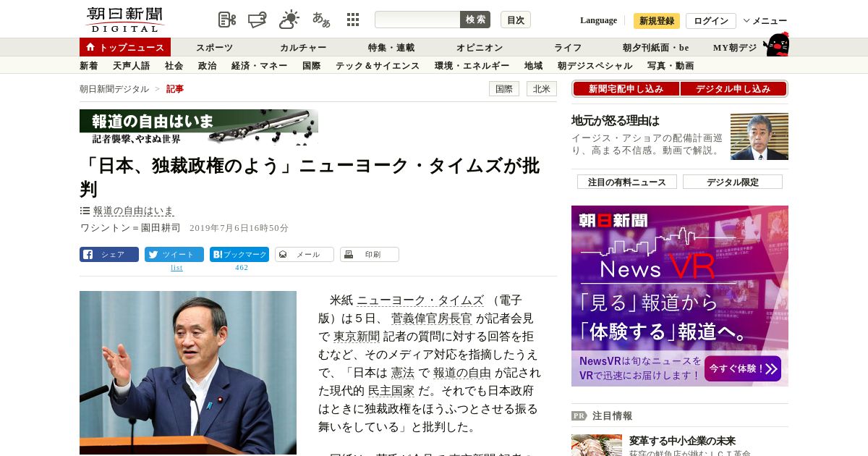Click the Asahi Shimbun Digital logo
868x456 pixels.
tap(124, 19)
